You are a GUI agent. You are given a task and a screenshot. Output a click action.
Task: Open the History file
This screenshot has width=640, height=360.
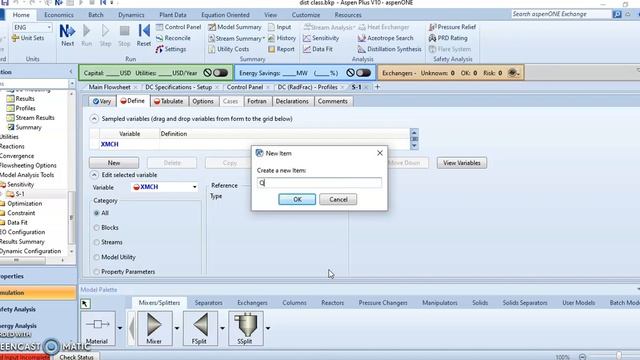click(282, 38)
